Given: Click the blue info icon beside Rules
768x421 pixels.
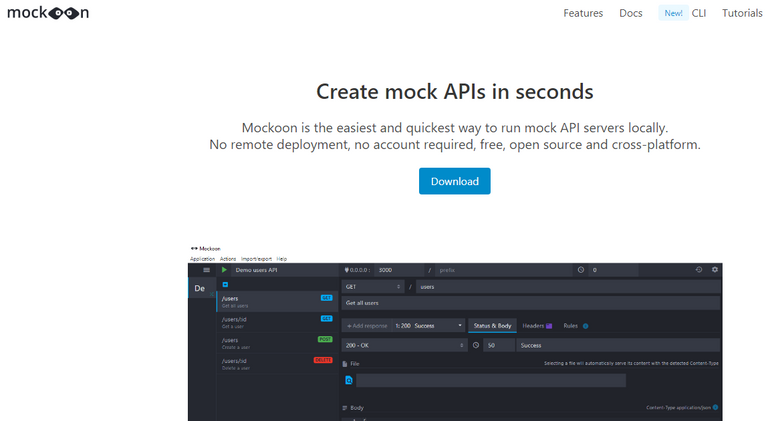Looking at the screenshot, I should click(x=585, y=326).
